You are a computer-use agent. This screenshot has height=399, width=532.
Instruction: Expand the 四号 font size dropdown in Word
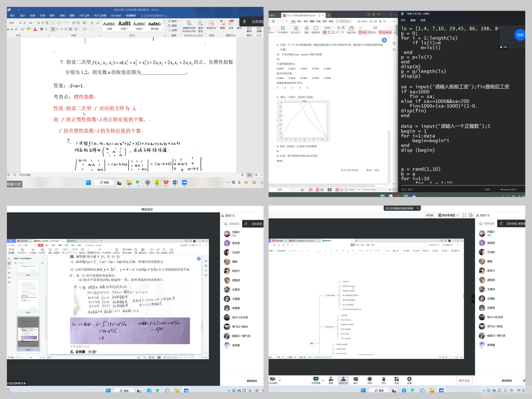(17, 23)
